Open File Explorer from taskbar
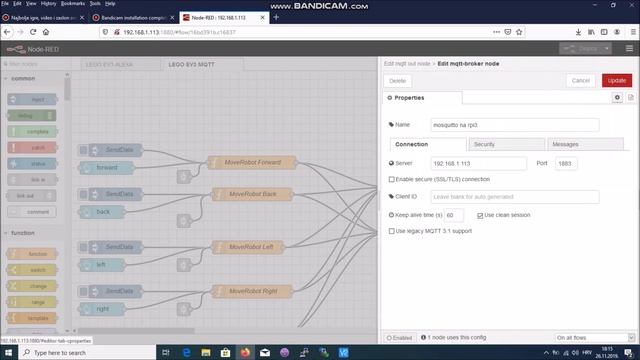Image resolution: width=640 pixels, height=360 pixels. click(x=206, y=352)
